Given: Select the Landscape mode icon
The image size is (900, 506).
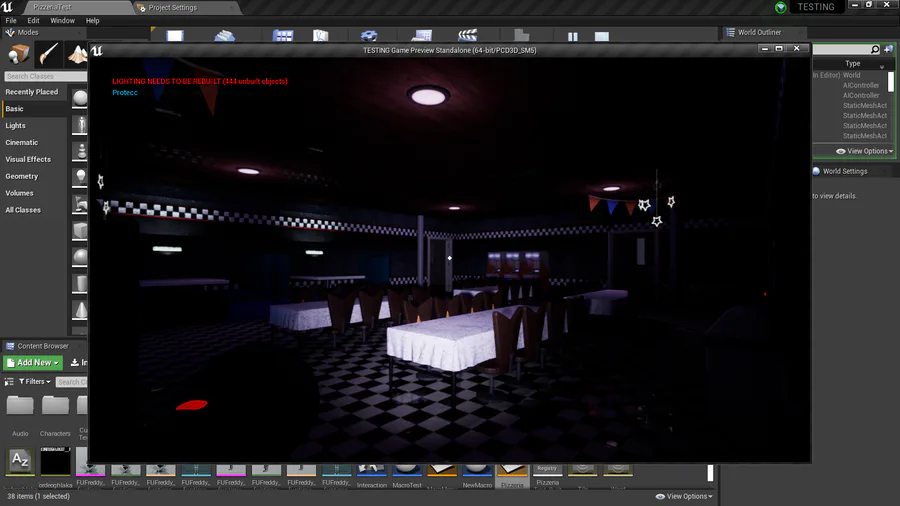Looking at the screenshot, I should pos(78,54).
